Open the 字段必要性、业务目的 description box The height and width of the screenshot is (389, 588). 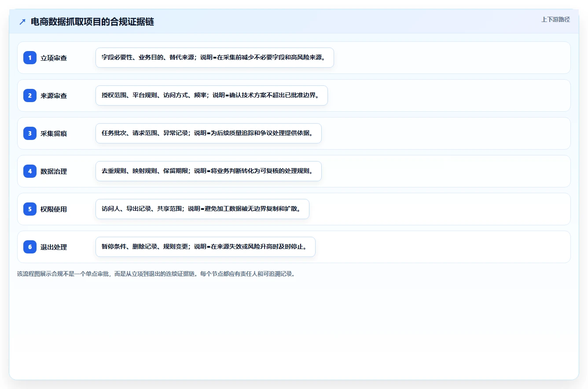pyautogui.click(x=215, y=58)
